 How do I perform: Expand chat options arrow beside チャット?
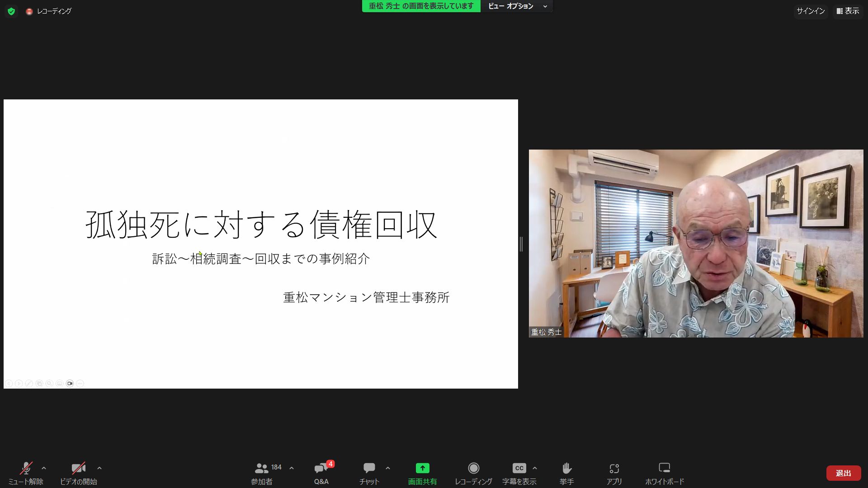388,468
